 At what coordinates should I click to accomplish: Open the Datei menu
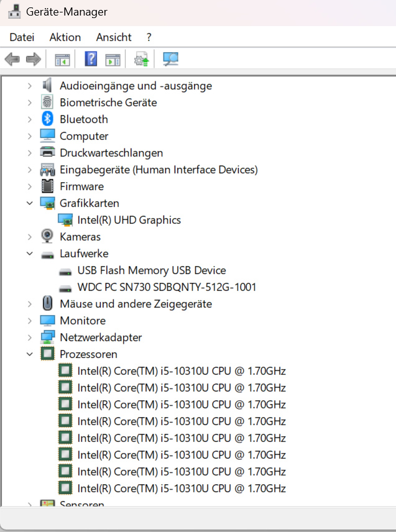click(22, 37)
